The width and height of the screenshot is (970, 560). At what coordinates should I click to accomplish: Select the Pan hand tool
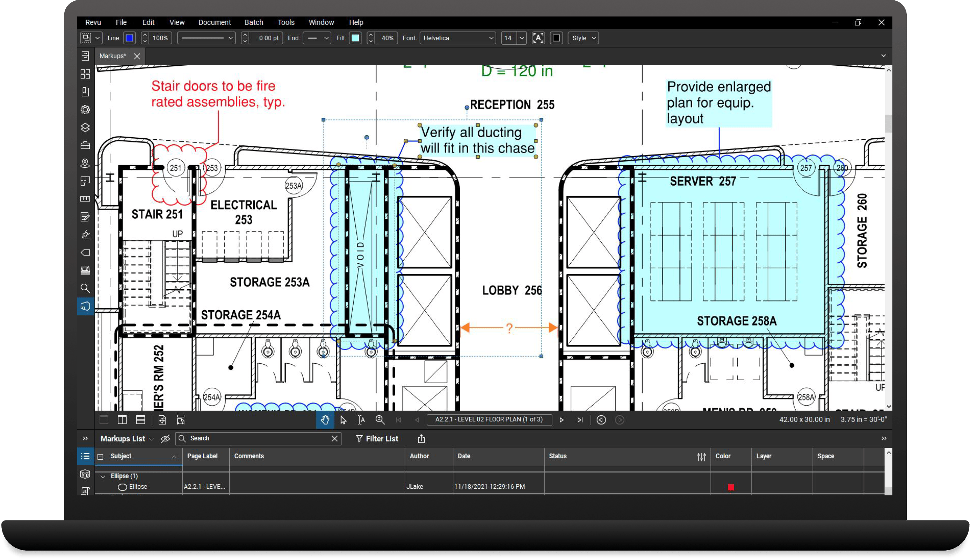(325, 420)
